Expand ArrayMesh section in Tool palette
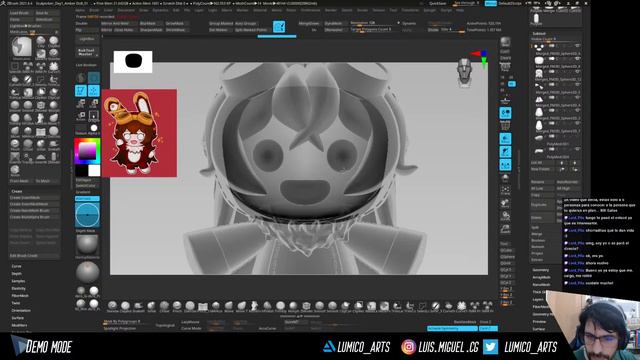Image resolution: width=640 pixels, height=360 pixels. (542, 277)
